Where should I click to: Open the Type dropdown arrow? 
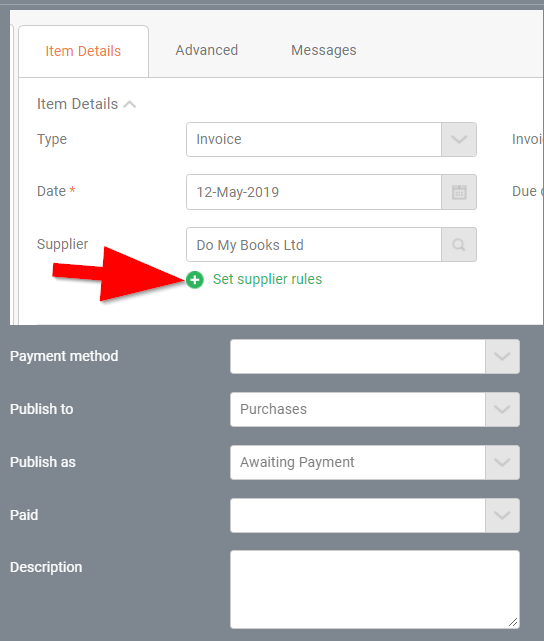pos(459,139)
